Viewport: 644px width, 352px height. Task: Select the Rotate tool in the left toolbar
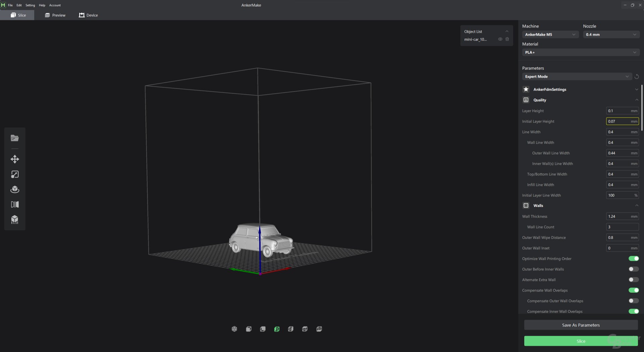pos(15,189)
